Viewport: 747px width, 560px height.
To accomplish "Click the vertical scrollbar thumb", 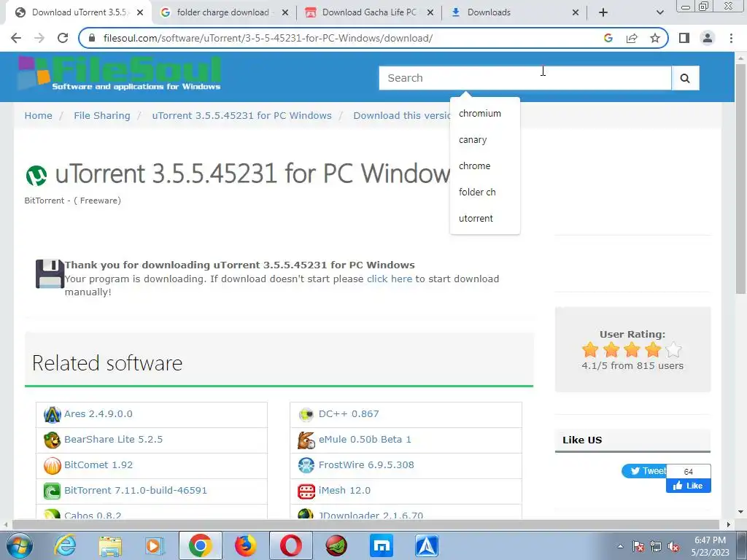I will [741, 179].
